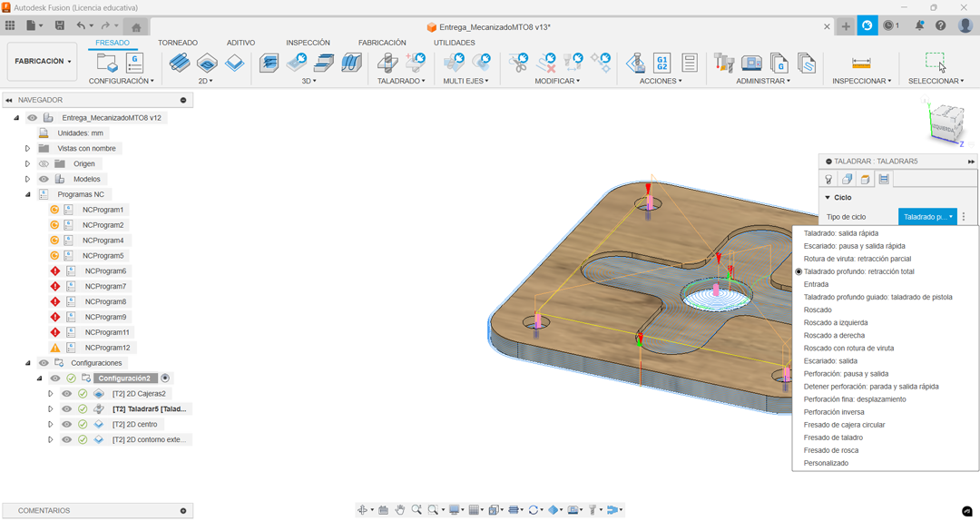Click the Seleccionar selection box icon
This screenshot has width=980, height=521.
tap(936, 62)
